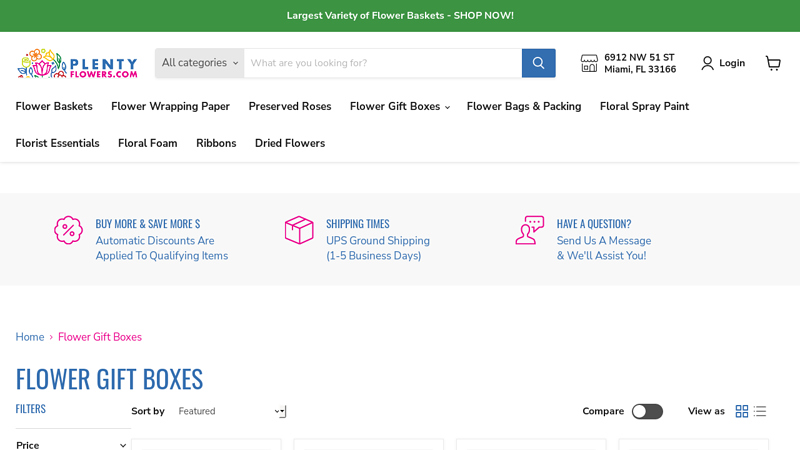Open the shopping cart icon
This screenshot has width=800, height=450.
point(773,63)
